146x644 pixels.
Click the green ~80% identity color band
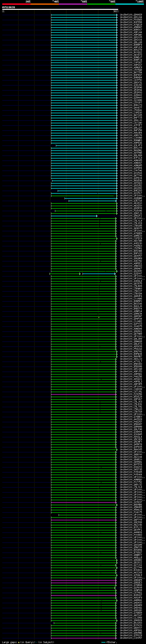point(101,4)
